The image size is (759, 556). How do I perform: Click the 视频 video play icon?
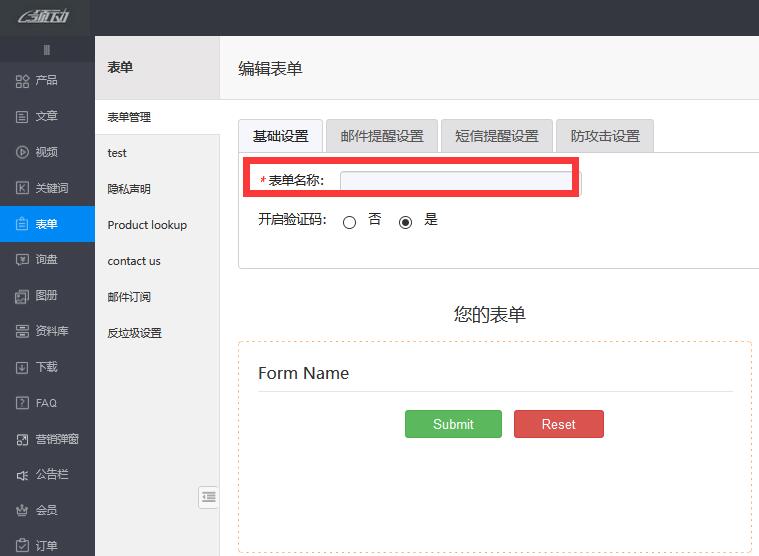[x=22, y=152]
